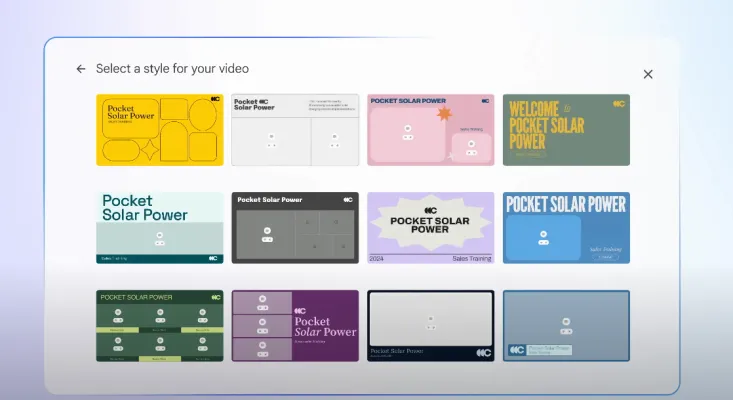Select the olive green Welcome style
Viewport: 733px width, 400px height.
(566, 130)
